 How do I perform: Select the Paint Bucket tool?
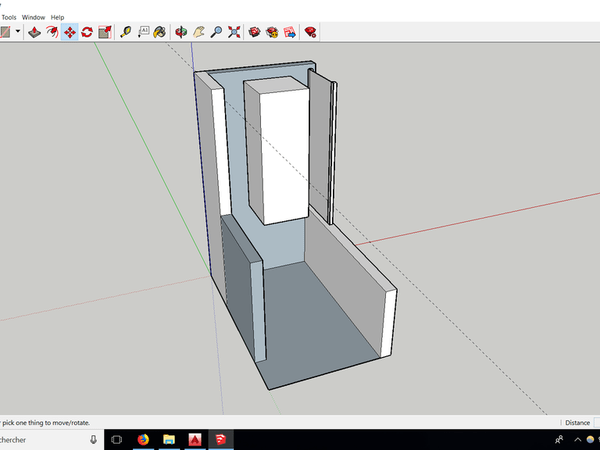[x=160, y=32]
